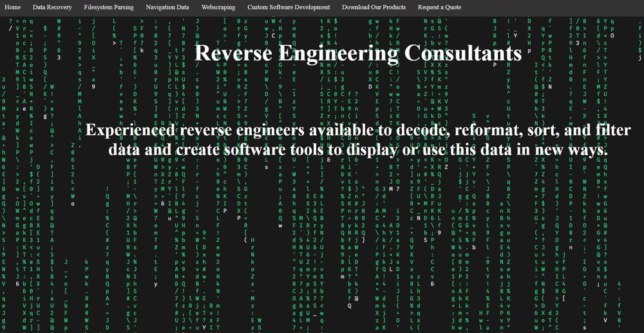Open the Home navigation link
The width and height of the screenshot is (644, 333).
click(x=12, y=7)
